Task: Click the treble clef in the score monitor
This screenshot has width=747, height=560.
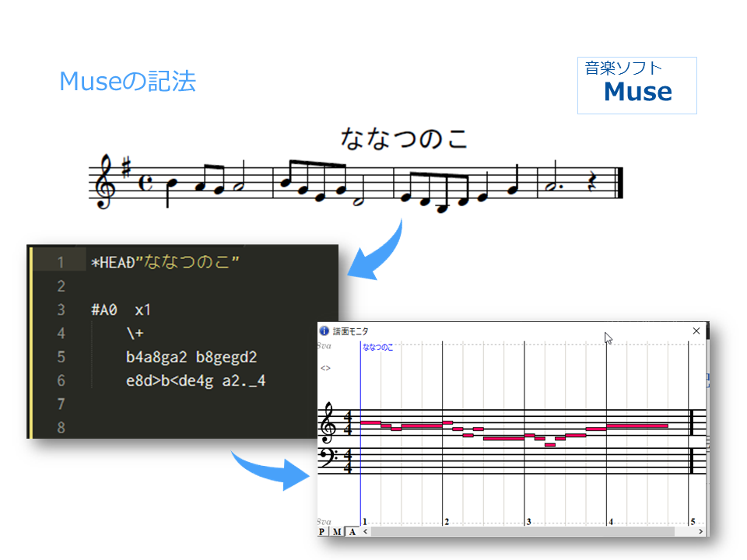Action: click(329, 423)
